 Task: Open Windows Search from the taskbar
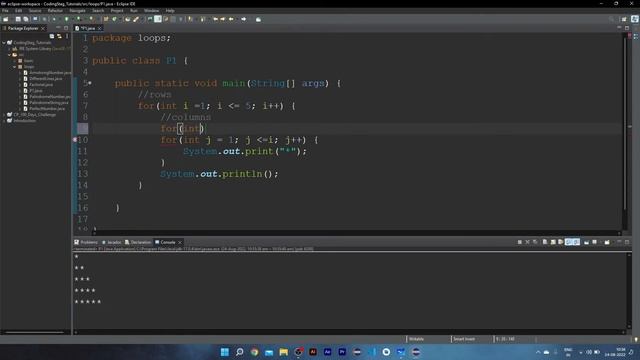pyautogui.click(x=240, y=352)
